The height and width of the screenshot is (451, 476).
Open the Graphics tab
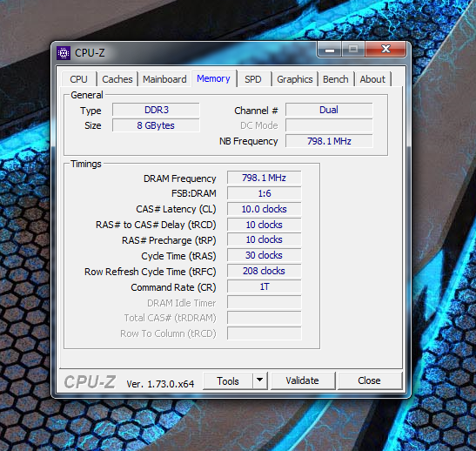click(294, 79)
